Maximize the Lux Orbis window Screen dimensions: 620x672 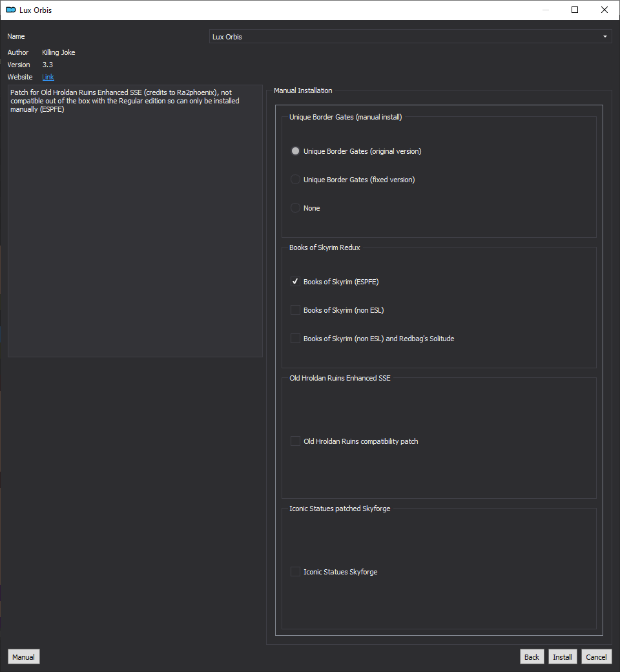575,10
